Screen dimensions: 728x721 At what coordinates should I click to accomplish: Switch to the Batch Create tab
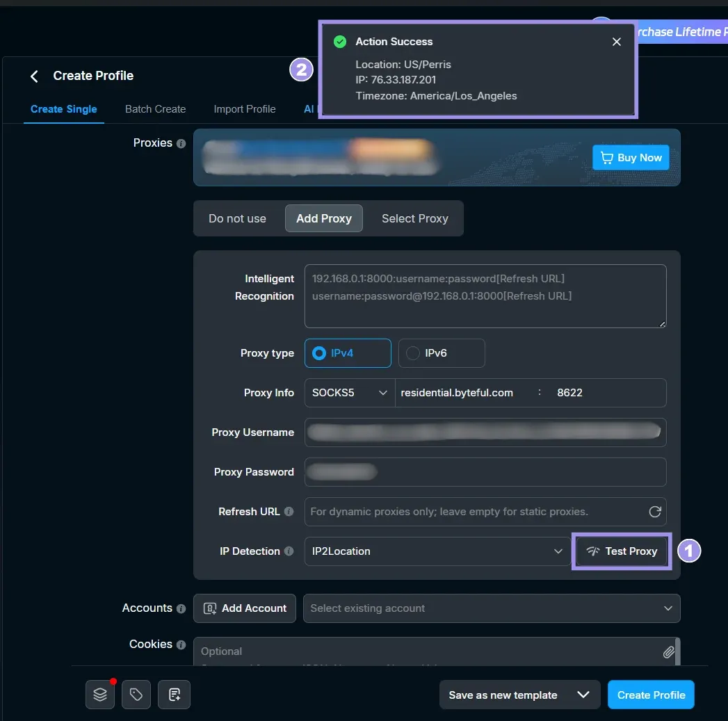(156, 109)
